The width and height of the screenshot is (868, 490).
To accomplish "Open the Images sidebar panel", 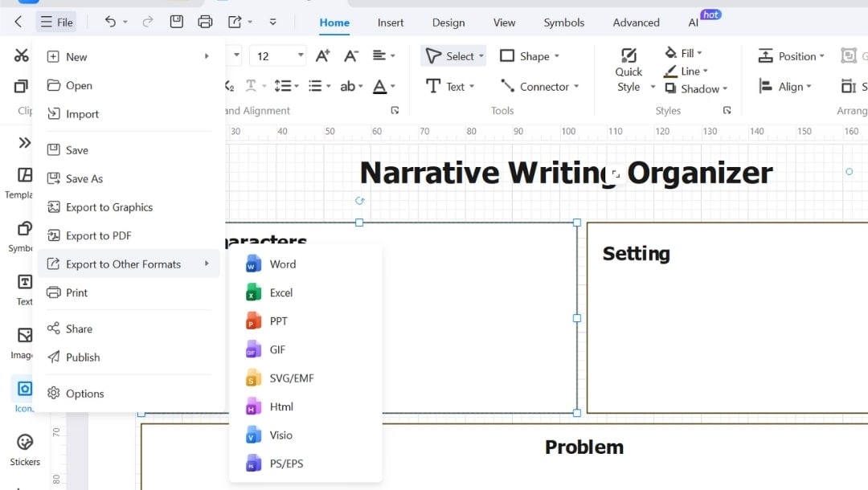I will coord(23,343).
